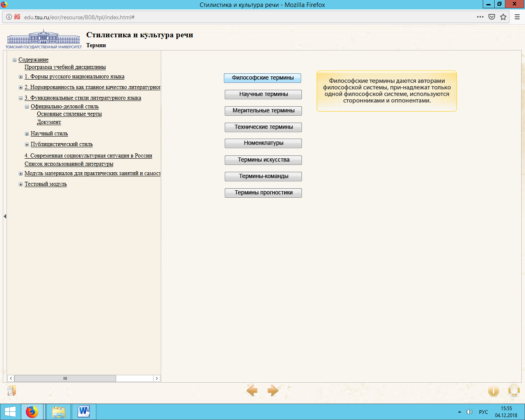Show Научные термины description
The image size is (525, 420).
pyautogui.click(x=263, y=94)
